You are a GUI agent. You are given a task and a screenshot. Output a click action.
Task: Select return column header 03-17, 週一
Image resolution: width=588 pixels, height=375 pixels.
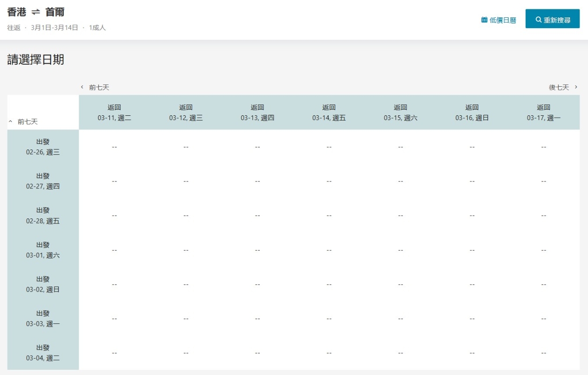click(x=543, y=112)
